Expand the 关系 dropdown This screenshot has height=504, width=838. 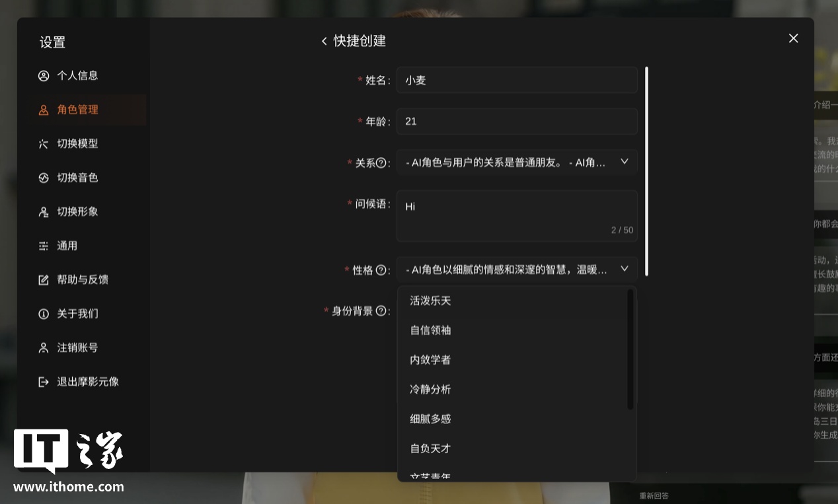click(x=624, y=161)
